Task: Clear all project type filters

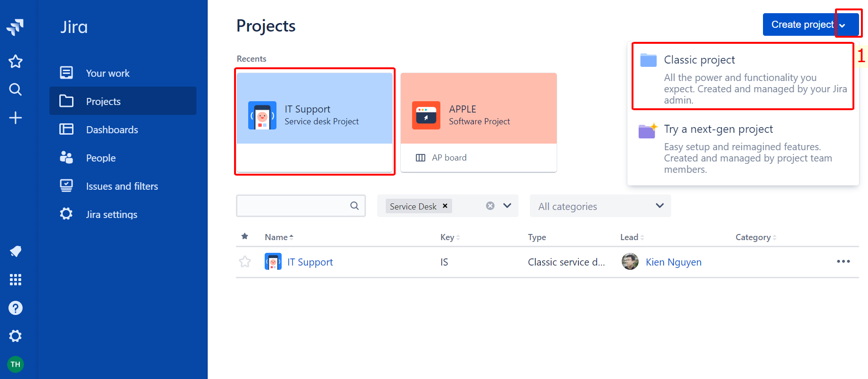Action: [490, 206]
